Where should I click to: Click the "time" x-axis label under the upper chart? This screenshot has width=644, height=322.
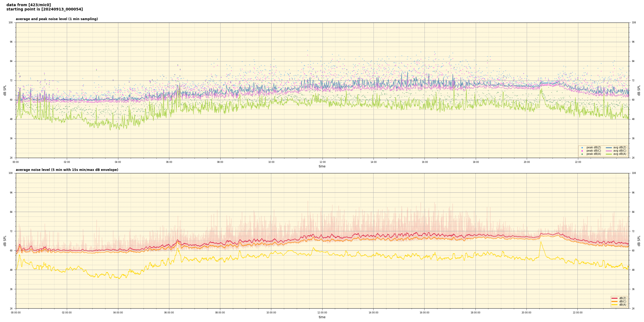322,166
